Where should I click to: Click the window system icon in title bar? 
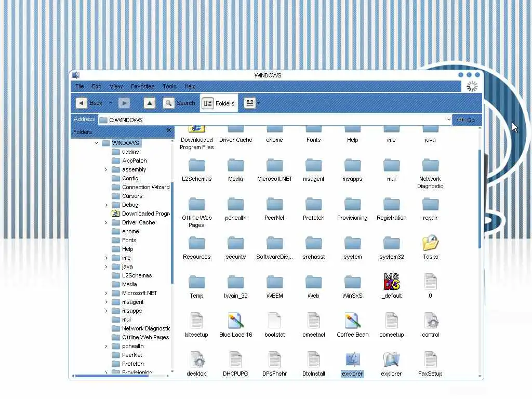[76, 75]
